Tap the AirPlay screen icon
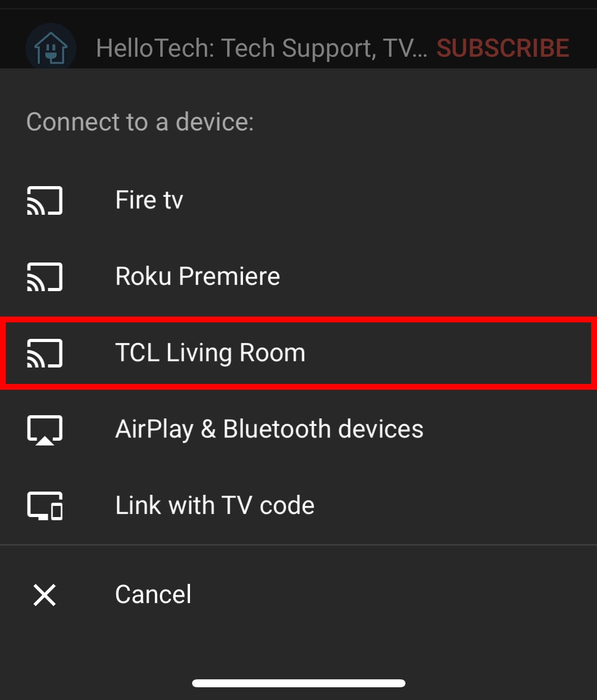Image resolution: width=597 pixels, height=700 pixels. [45, 430]
